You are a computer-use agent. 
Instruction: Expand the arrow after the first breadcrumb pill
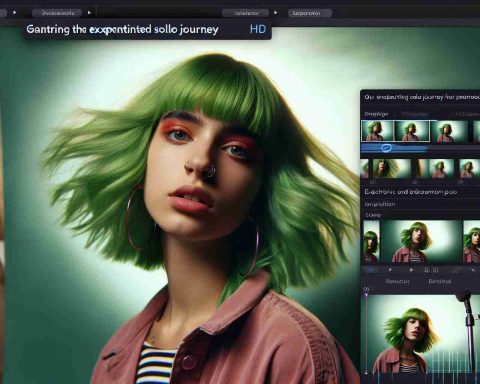pyautogui.click(x=89, y=13)
